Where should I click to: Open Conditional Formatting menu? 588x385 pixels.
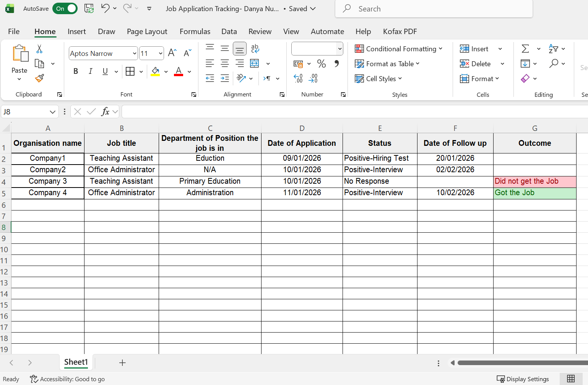[399, 49]
